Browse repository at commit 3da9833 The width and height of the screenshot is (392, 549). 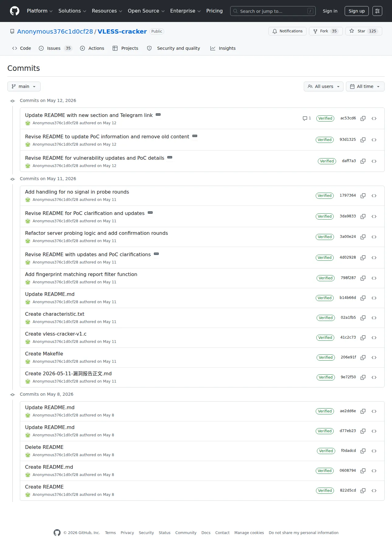pyautogui.click(x=374, y=216)
